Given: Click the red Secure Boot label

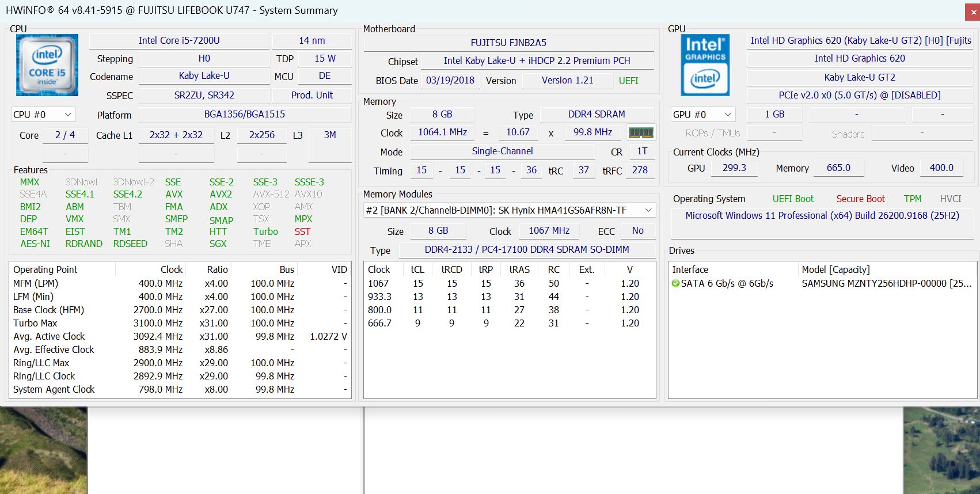Looking at the screenshot, I should pos(861,199).
